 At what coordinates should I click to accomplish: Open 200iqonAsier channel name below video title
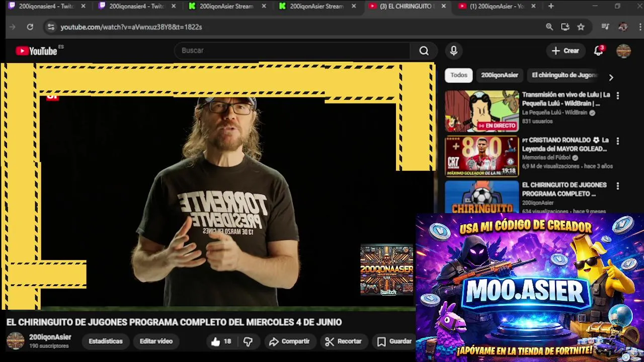pyautogui.click(x=50, y=337)
